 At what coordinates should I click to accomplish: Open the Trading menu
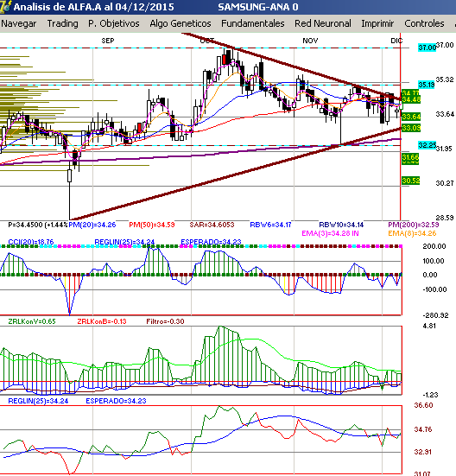pos(62,23)
